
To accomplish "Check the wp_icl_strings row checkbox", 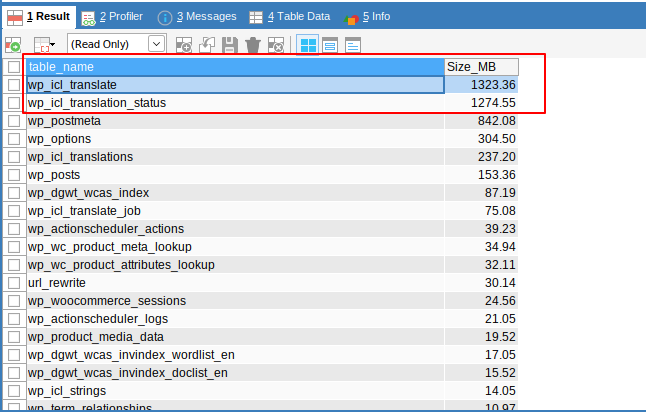I will pyautogui.click(x=14, y=391).
